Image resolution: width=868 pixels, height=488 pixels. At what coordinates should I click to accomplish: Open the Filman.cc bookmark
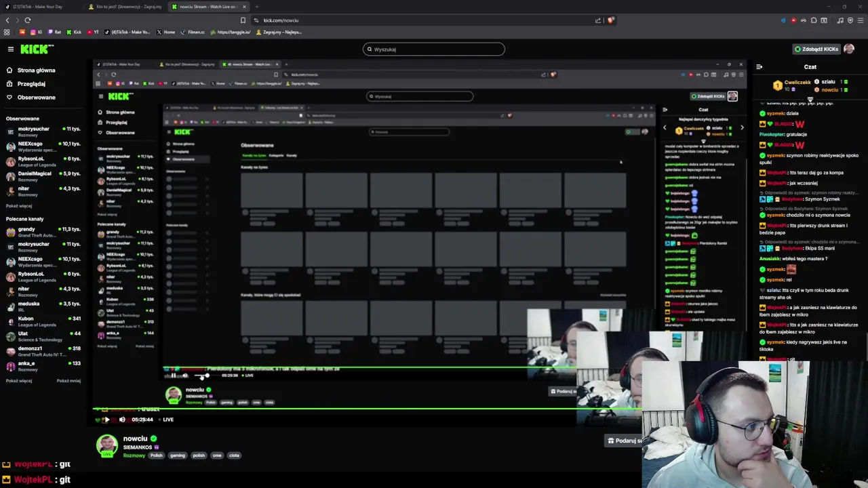click(x=193, y=32)
